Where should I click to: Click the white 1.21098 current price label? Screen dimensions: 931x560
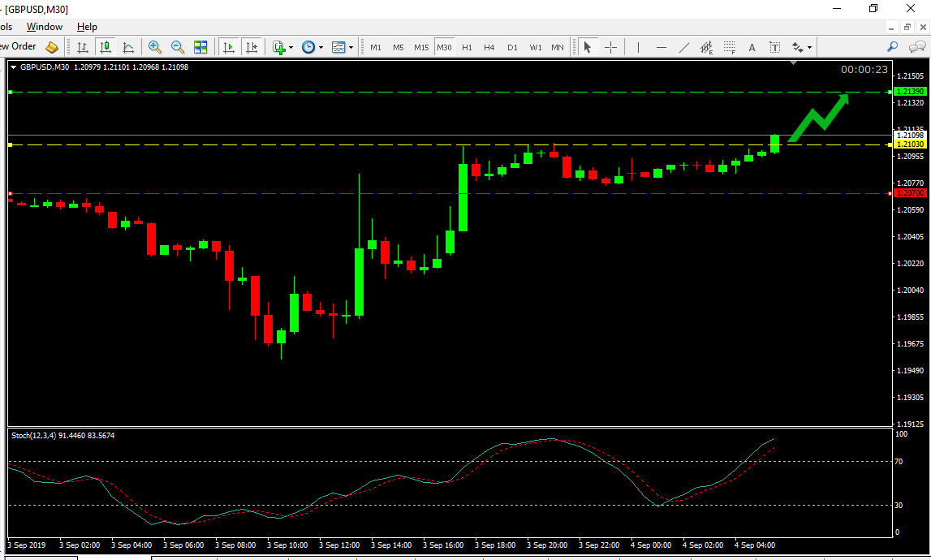pyautogui.click(x=910, y=136)
